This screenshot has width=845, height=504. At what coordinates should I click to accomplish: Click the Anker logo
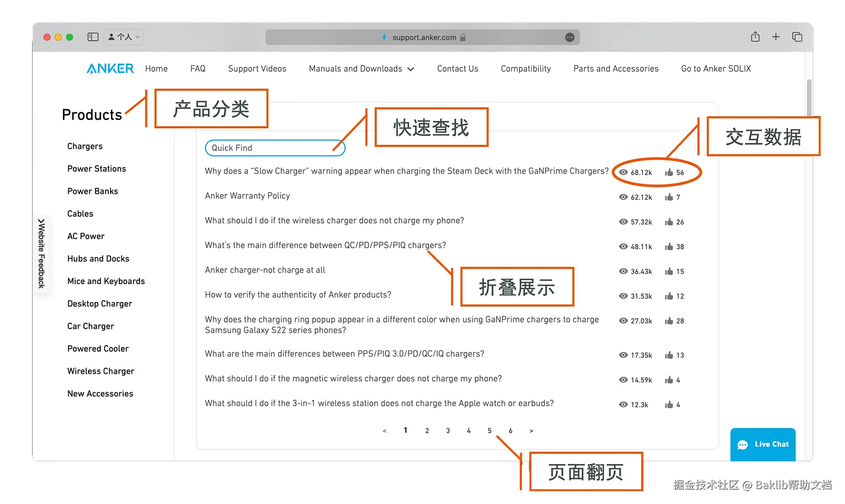[x=110, y=69]
